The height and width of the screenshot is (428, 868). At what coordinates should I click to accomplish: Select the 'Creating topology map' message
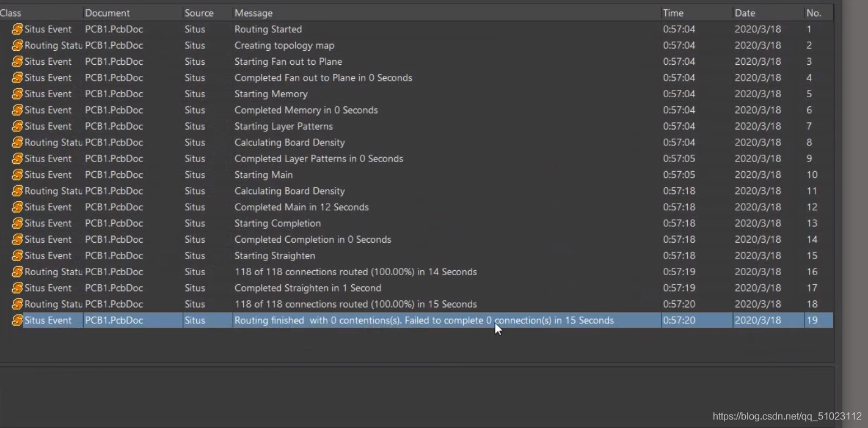tap(284, 45)
